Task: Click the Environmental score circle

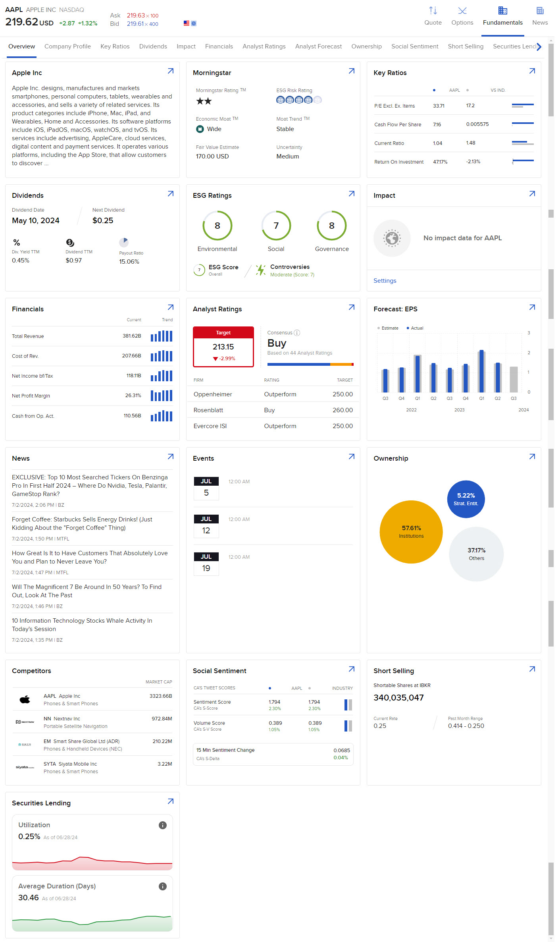Action: point(217,226)
